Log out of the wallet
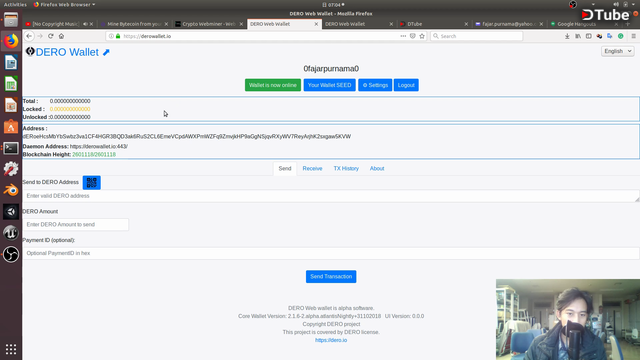 pyautogui.click(x=406, y=85)
